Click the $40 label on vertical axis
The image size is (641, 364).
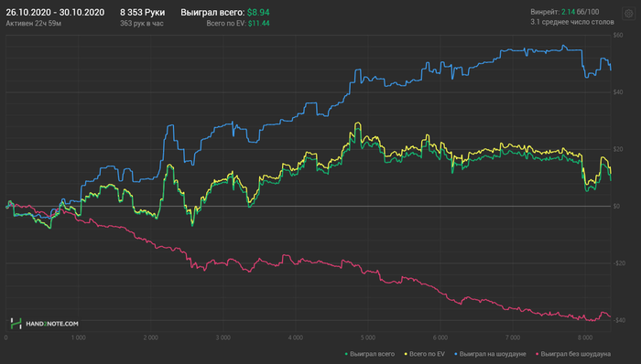pos(618,92)
